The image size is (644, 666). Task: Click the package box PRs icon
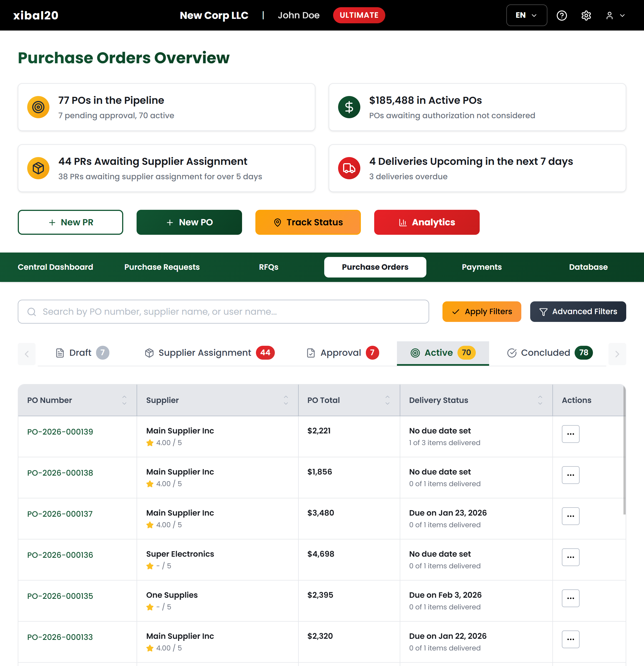38,168
